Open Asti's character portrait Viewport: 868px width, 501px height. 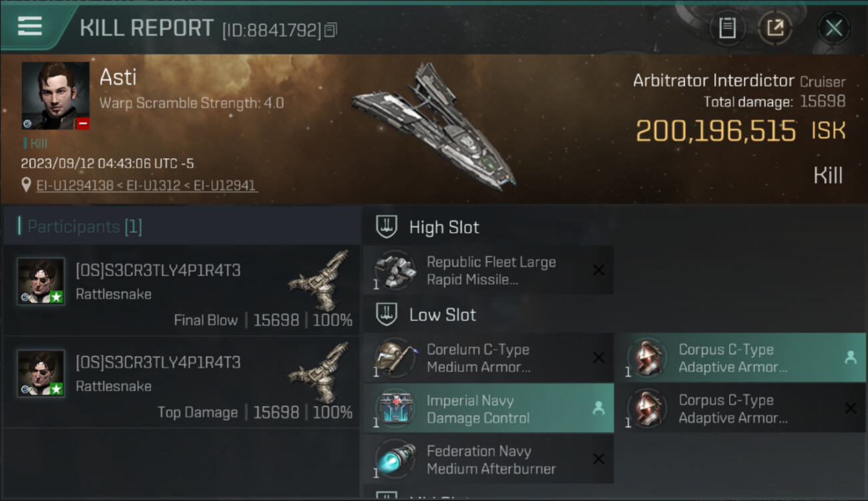tap(55, 96)
